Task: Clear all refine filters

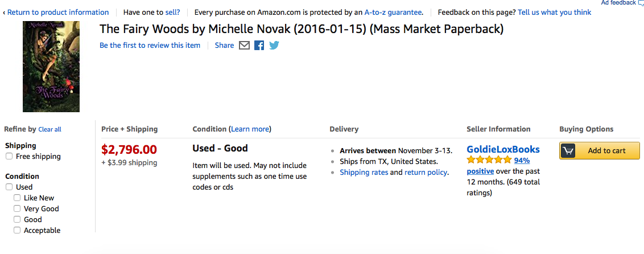Action: pyautogui.click(x=49, y=130)
